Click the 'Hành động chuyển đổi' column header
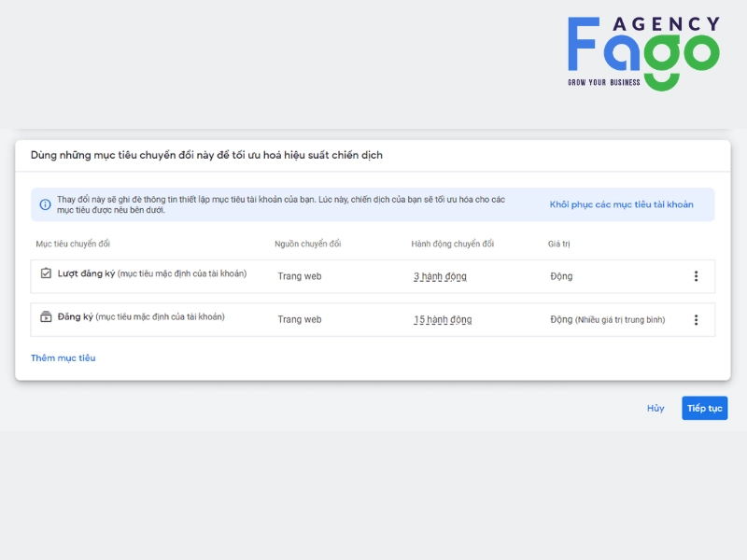Viewport: 747px width, 560px height. pyautogui.click(x=453, y=244)
